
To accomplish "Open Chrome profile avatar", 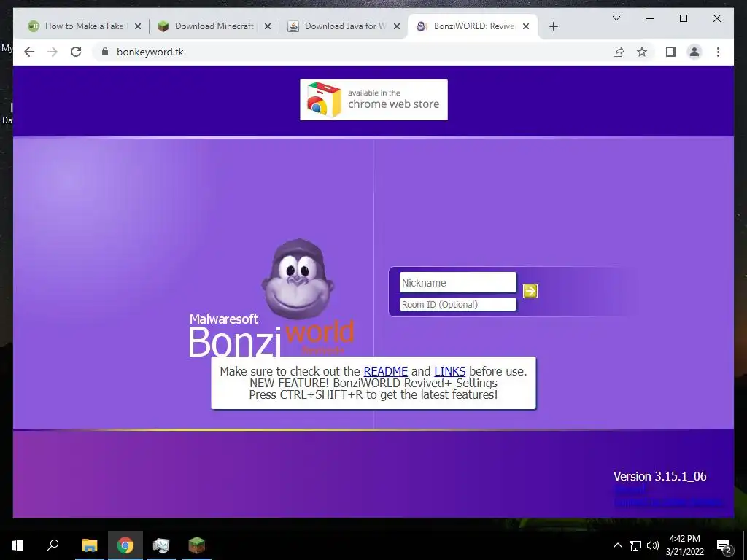I will tap(694, 52).
